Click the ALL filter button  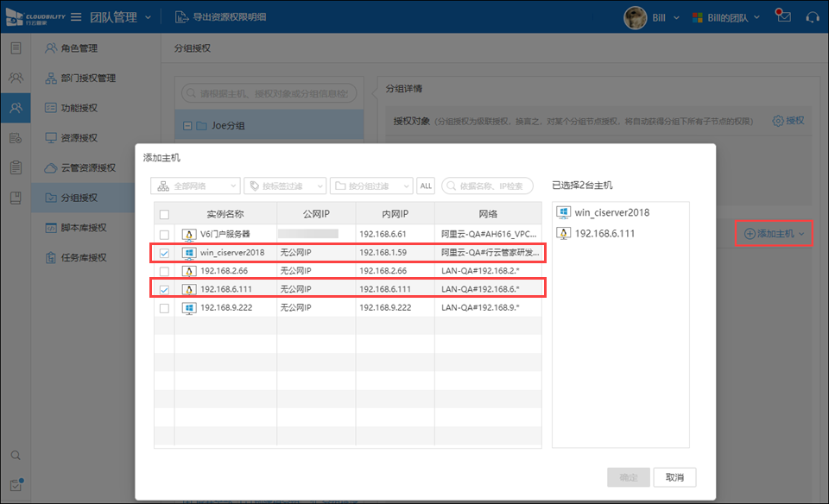click(x=426, y=186)
